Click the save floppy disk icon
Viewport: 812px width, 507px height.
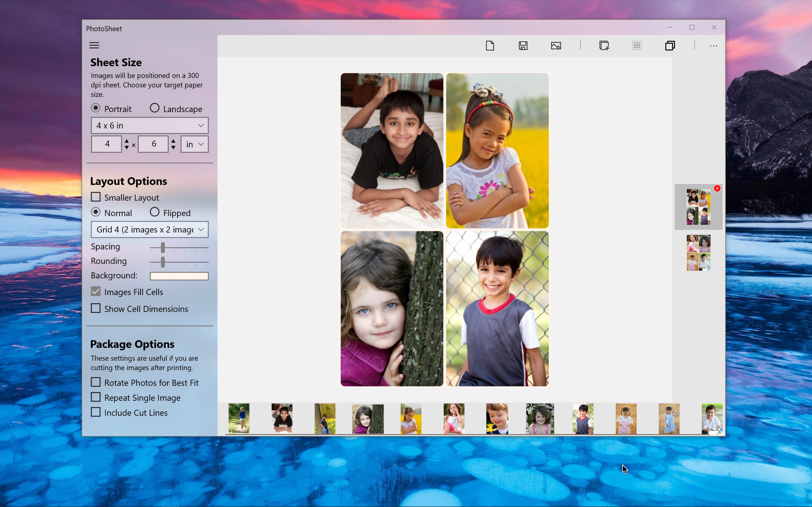(x=523, y=46)
